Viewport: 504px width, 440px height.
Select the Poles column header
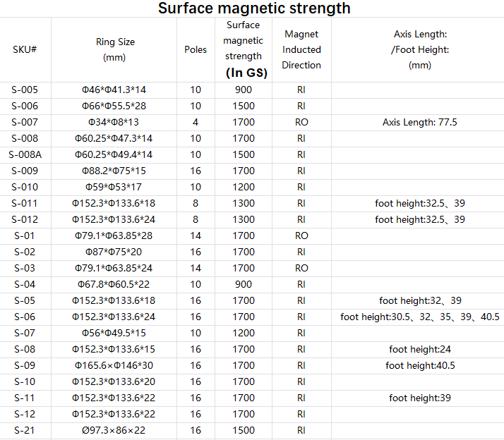[x=196, y=50]
